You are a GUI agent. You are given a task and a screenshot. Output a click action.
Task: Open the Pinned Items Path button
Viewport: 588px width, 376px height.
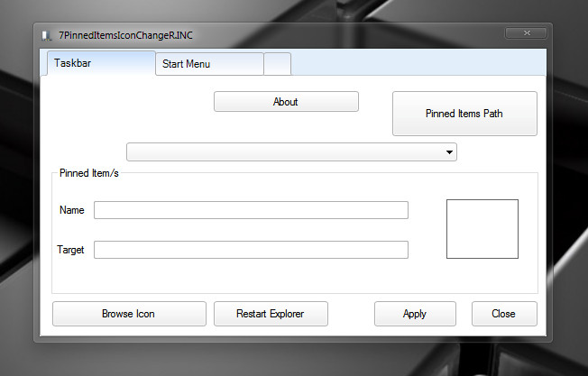(464, 114)
